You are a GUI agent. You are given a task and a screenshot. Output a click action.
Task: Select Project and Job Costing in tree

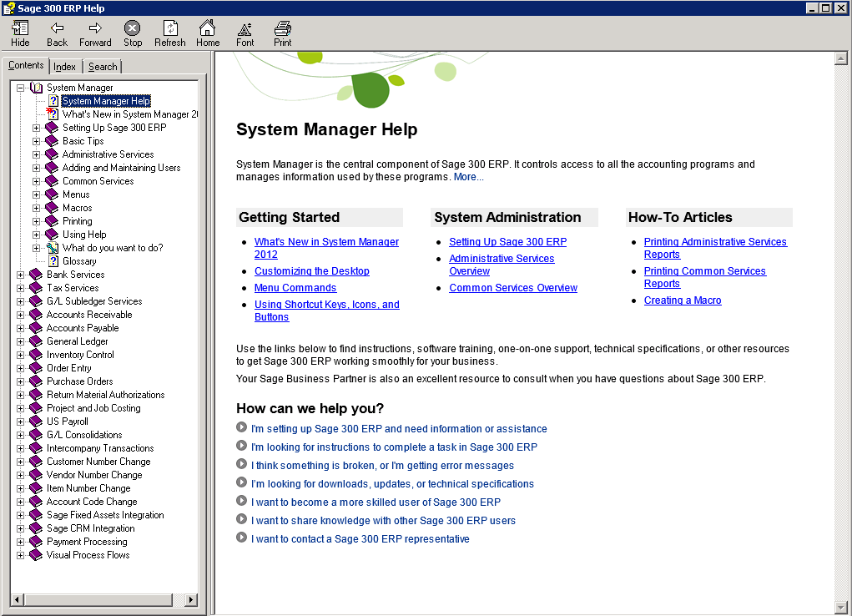coord(93,408)
